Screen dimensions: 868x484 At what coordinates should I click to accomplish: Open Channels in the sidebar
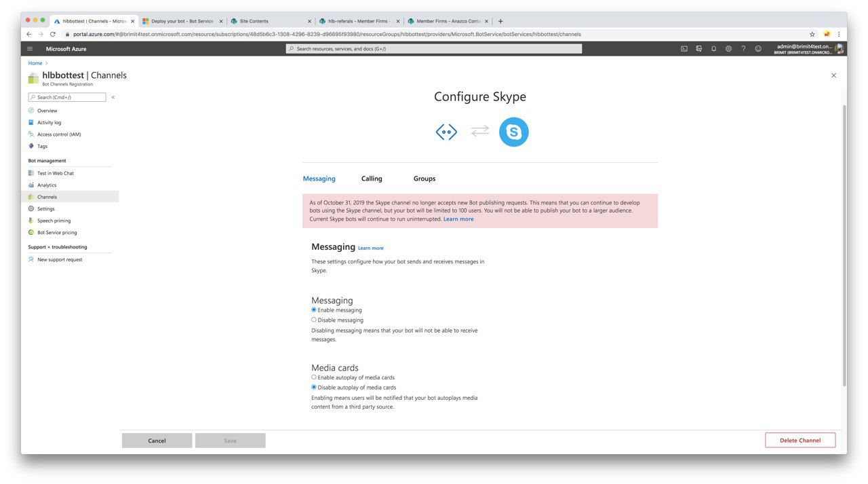[x=70, y=197]
